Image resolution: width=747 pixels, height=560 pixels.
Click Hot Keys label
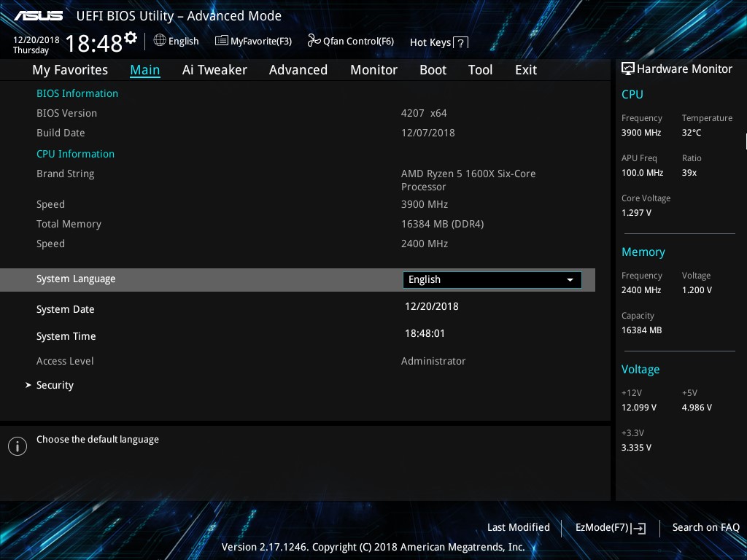point(430,42)
